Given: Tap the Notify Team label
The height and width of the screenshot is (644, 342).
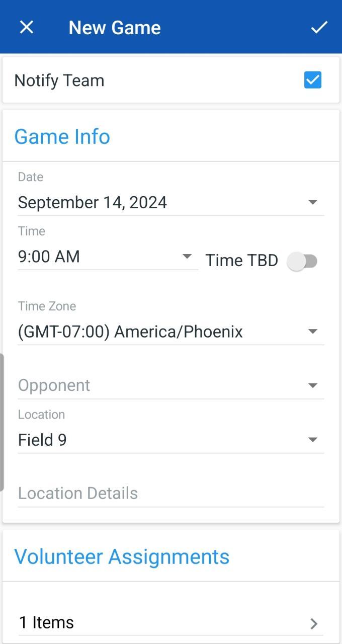Looking at the screenshot, I should point(59,80).
